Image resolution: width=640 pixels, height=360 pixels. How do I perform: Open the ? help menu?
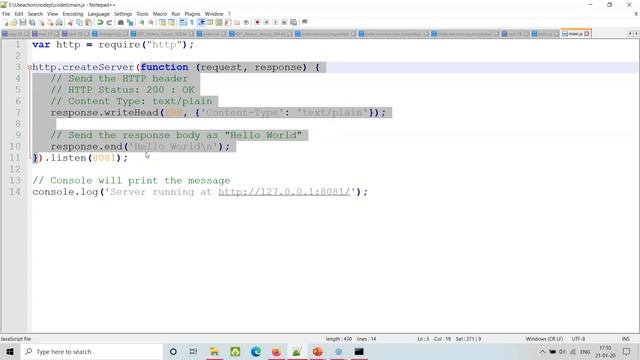point(229,14)
